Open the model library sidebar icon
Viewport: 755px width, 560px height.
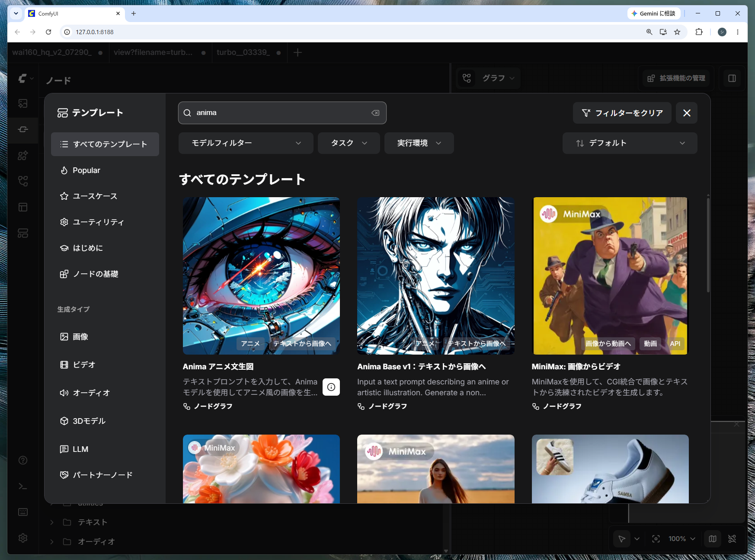coord(23,155)
